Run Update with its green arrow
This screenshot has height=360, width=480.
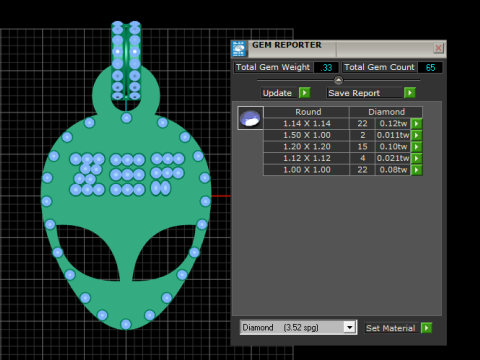pos(305,93)
